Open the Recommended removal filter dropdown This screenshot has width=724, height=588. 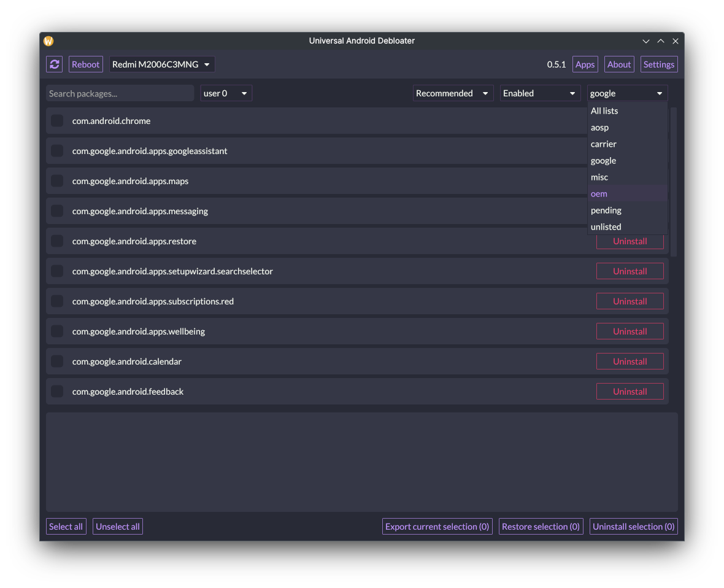[453, 93]
